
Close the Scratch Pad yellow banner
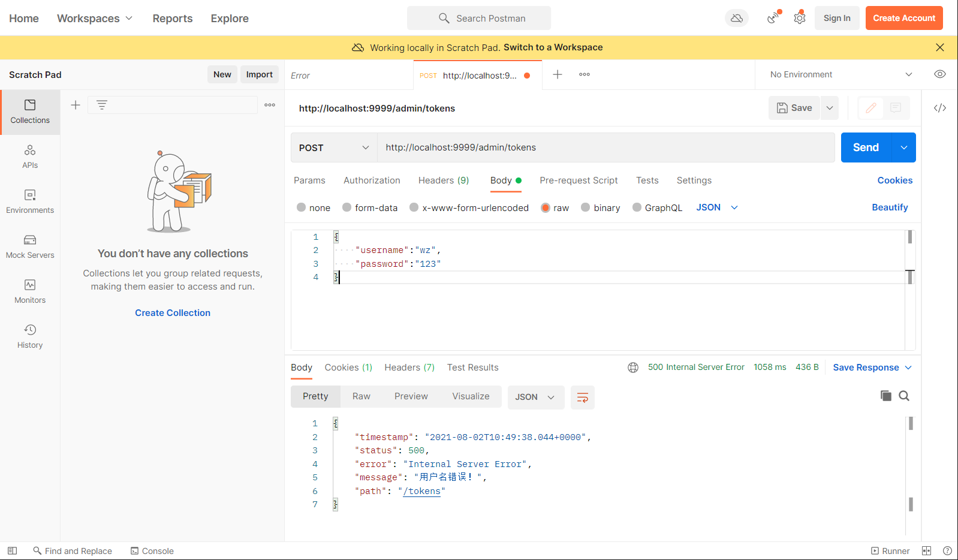[940, 47]
